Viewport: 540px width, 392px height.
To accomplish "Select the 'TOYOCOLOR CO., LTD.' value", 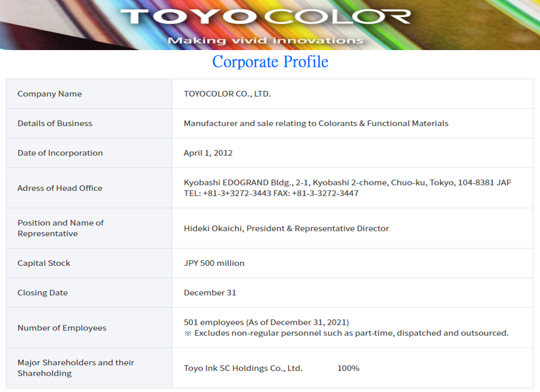I will pyautogui.click(x=227, y=94).
